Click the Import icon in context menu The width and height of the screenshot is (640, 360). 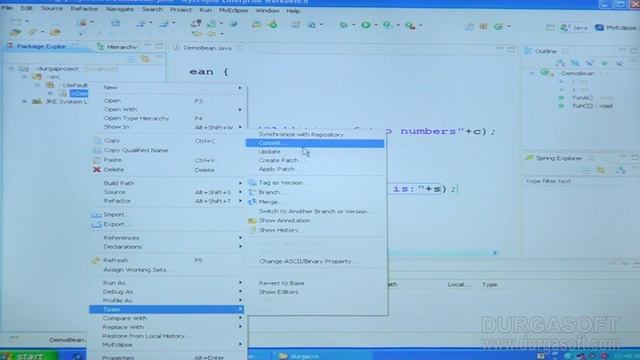[x=96, y=215]
